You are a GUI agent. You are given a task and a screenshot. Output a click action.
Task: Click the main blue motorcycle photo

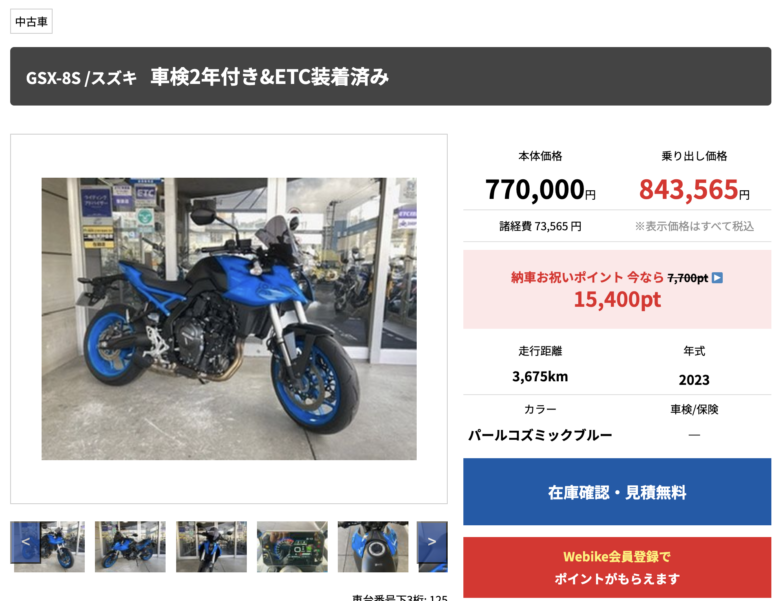click(x=229, y=318)
